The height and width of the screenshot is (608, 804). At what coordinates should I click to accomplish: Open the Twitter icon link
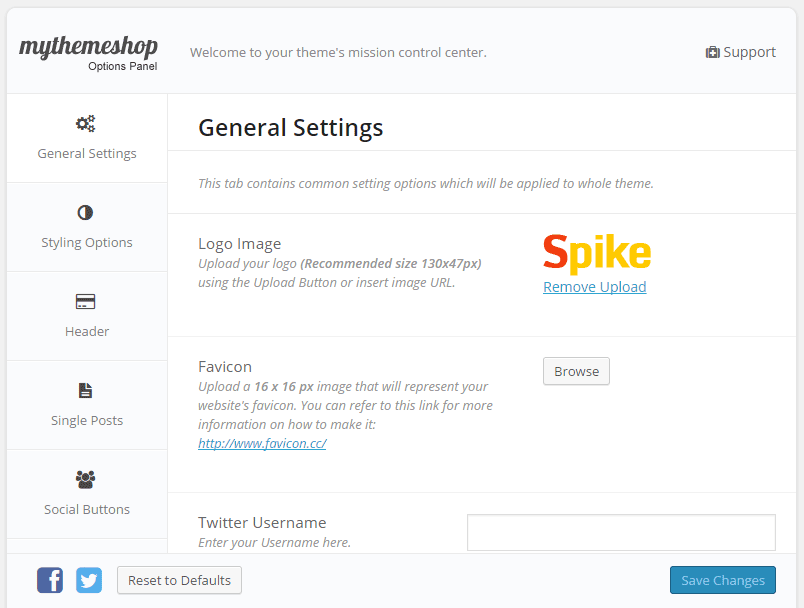[x=89, y=580]
